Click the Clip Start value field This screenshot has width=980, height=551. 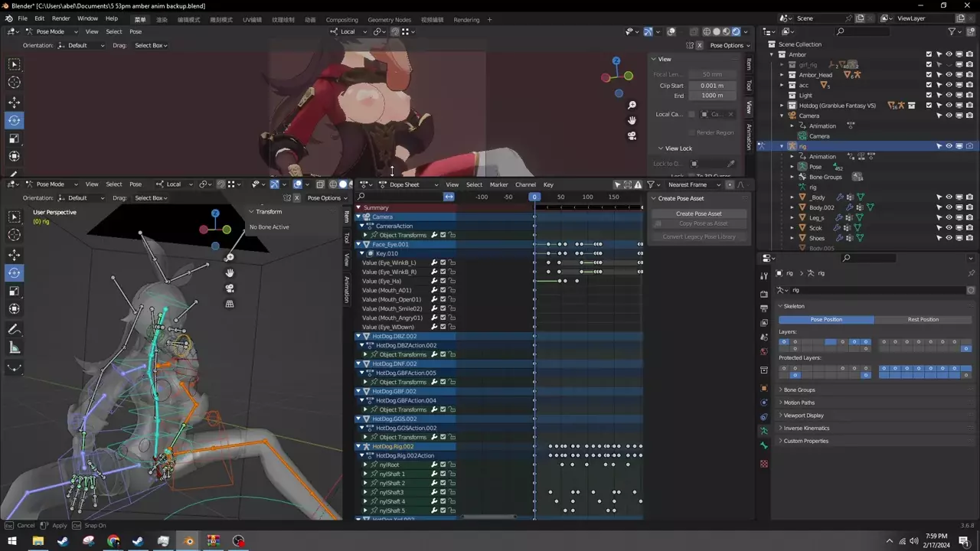click(711, 86)
